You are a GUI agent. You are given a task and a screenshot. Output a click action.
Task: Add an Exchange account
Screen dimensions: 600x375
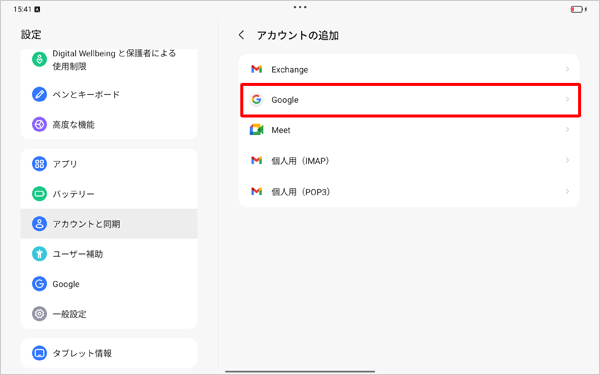(409, 69)
